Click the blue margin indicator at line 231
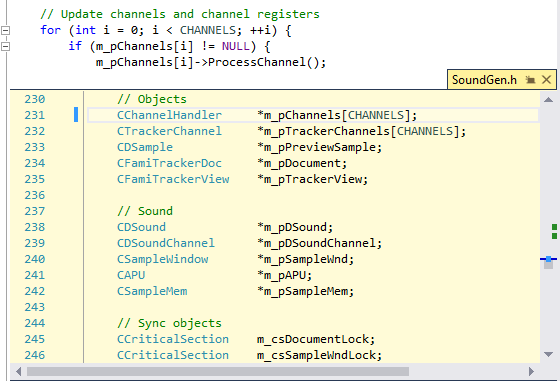This screenshot has width=560, height=381. pyautogui.click(x=76, y=115)
